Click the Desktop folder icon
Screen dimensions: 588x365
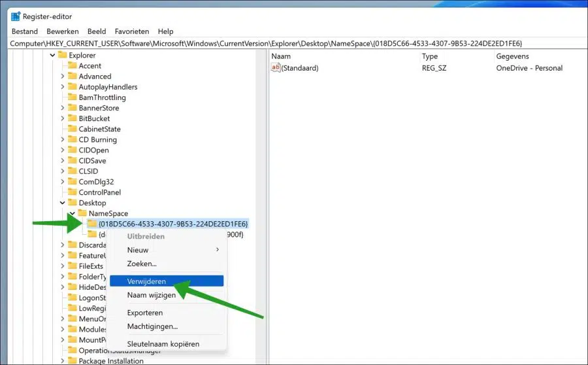[73, 202]
